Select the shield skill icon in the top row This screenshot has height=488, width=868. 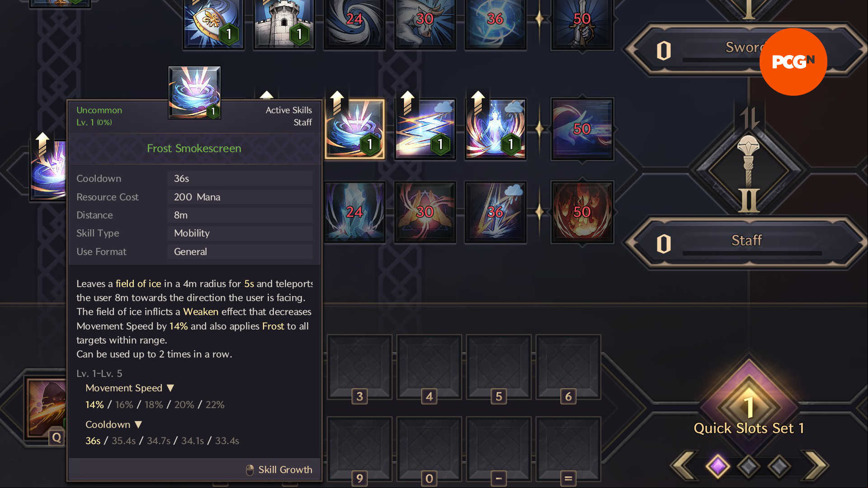pyautogui.click(x=214, y=23)
